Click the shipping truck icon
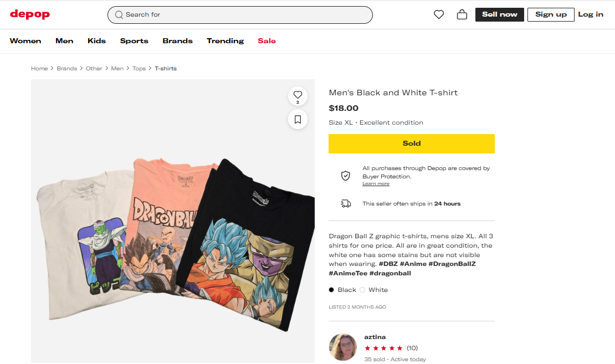This screenshot has height=364, width=615. pos(346,203)
